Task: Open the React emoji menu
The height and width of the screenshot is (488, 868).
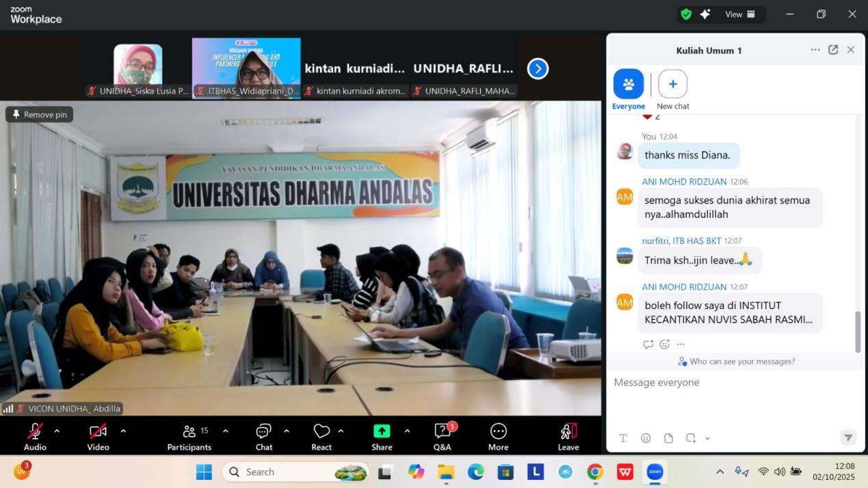Action: click(321, 436)
